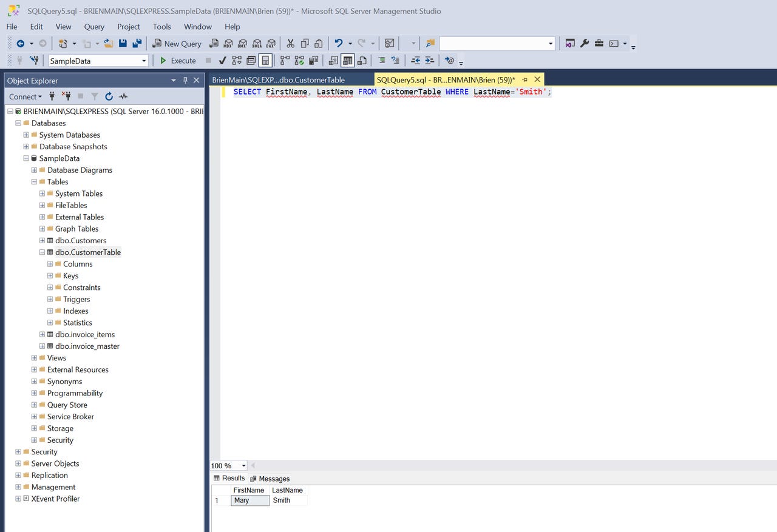Viewport: 777px width, 532px height.
Task: Click the Cut scissors icon
Action: [x=290, y=44]
